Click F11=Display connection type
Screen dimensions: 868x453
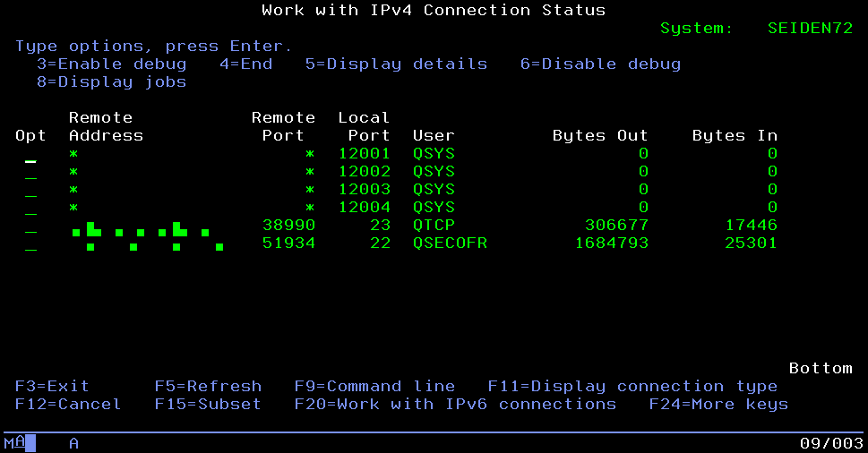click(632, 386)
